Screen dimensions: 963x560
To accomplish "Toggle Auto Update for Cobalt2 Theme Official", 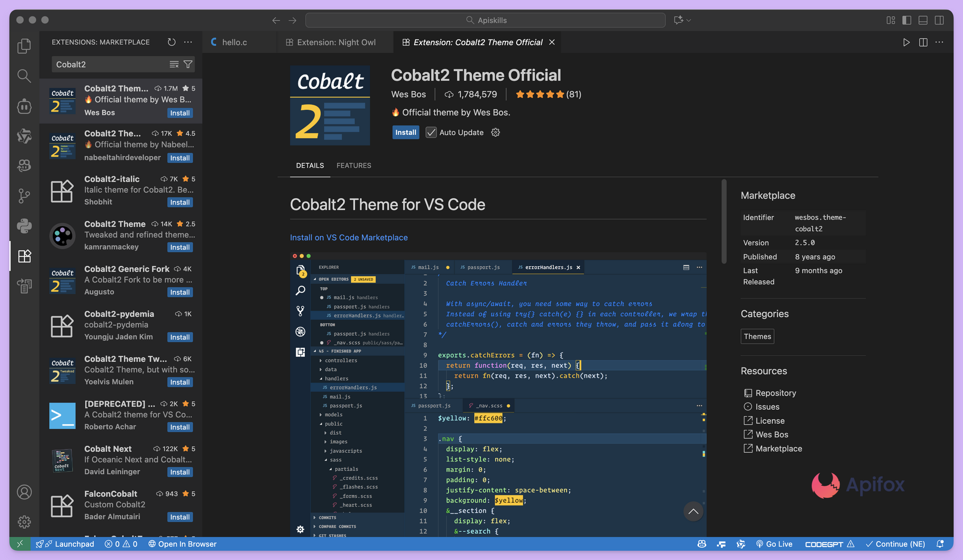I will coord(431,132).
